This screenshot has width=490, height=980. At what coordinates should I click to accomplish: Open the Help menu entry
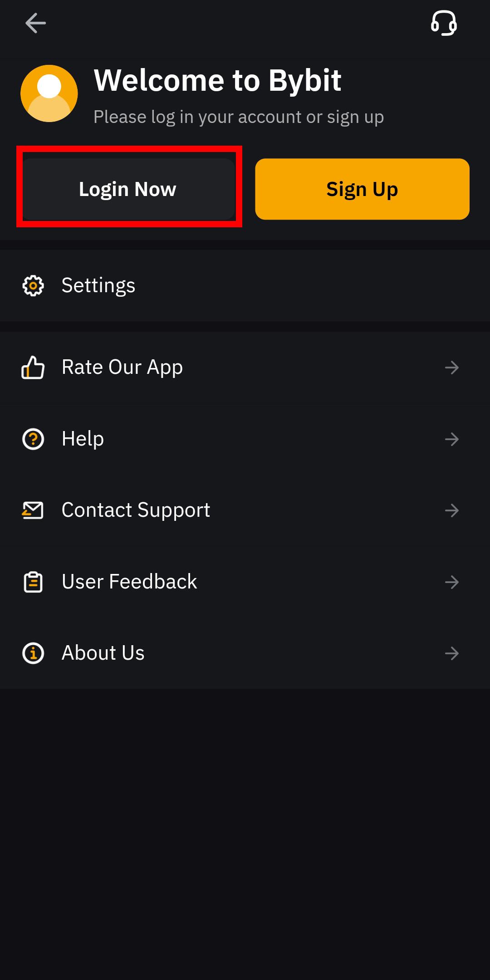83,439
